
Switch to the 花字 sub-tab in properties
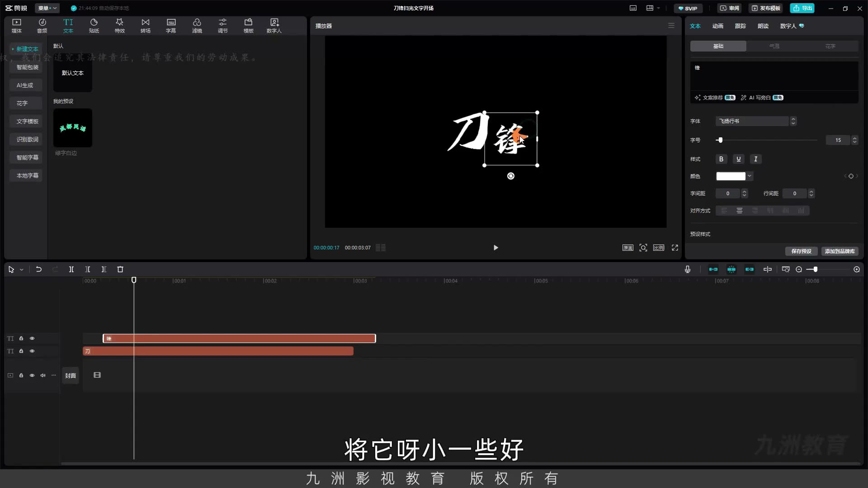click(x=830, y=46)
